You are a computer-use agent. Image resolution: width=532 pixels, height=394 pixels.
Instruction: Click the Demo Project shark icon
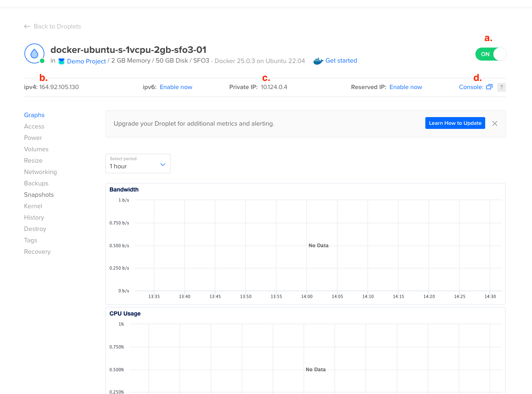tap(61, 61)
